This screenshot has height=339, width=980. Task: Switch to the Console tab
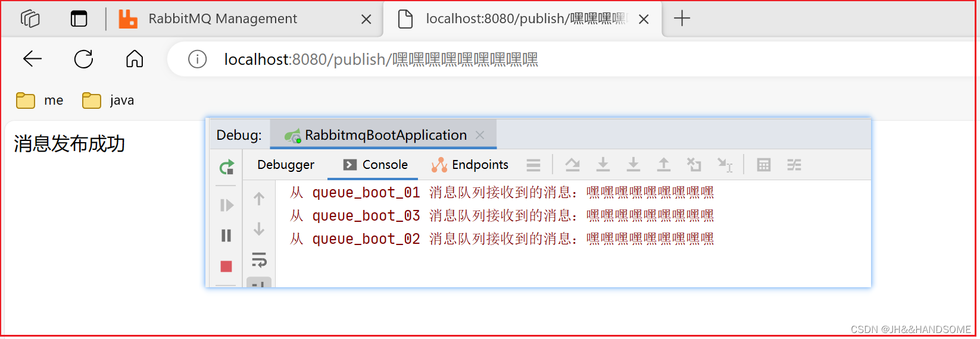376,165
